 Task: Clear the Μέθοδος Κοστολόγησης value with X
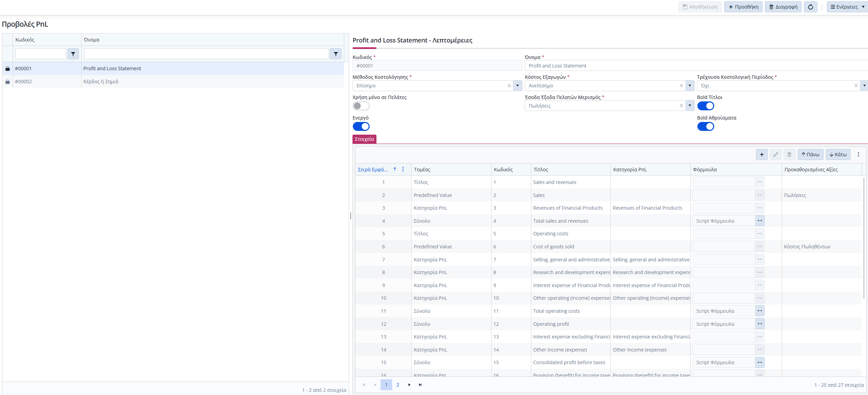coord(509,86)
